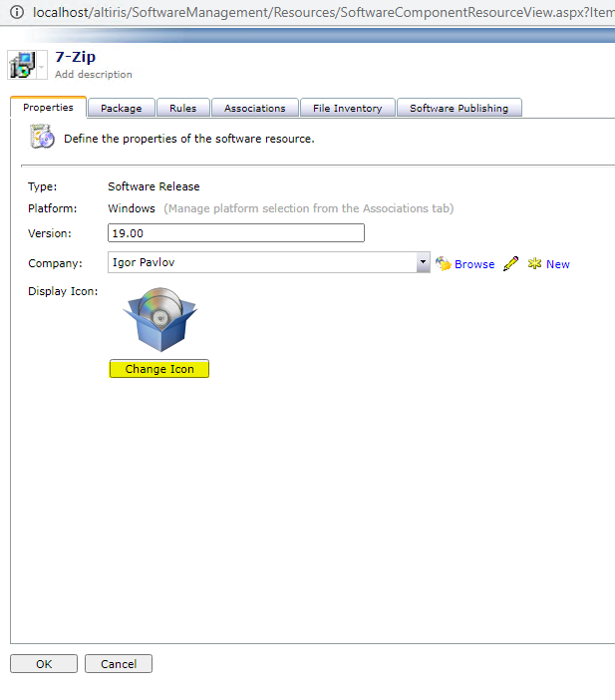Click the New star icon
615x700 pixels.
pyautogui.click(x=534, y=264)
